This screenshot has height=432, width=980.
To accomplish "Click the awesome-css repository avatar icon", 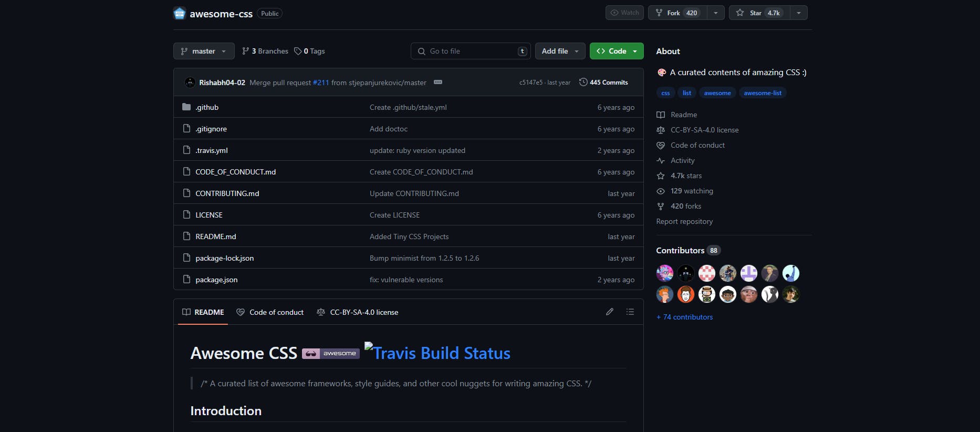I will (180, 13).
